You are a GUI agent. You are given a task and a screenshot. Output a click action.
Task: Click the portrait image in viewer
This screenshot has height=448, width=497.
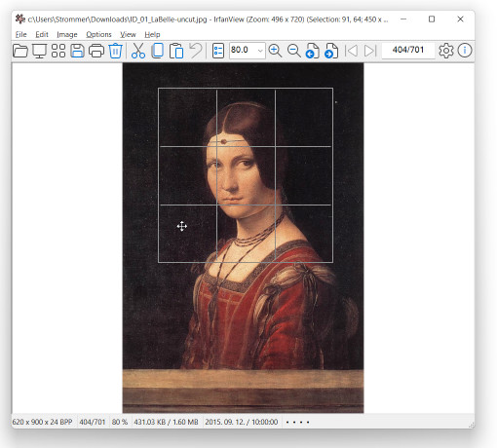pyautogui.click(x=243, y=238)
